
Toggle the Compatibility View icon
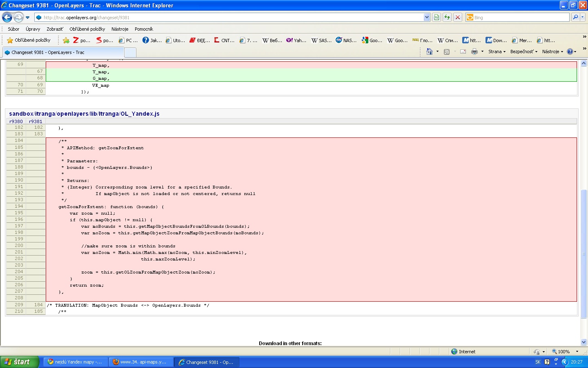[x=437, y=17]
